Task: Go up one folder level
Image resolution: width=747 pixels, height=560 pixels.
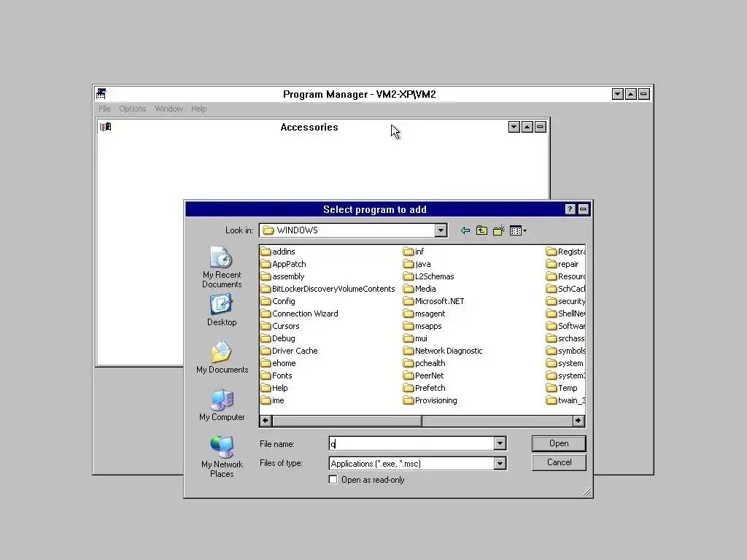Action: (481, 231)
